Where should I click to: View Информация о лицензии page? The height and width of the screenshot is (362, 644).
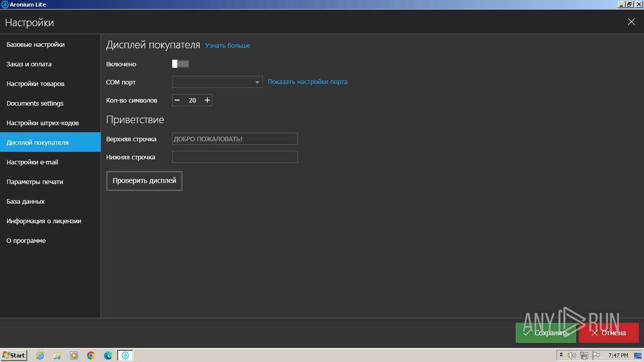[x=50, y=221]
